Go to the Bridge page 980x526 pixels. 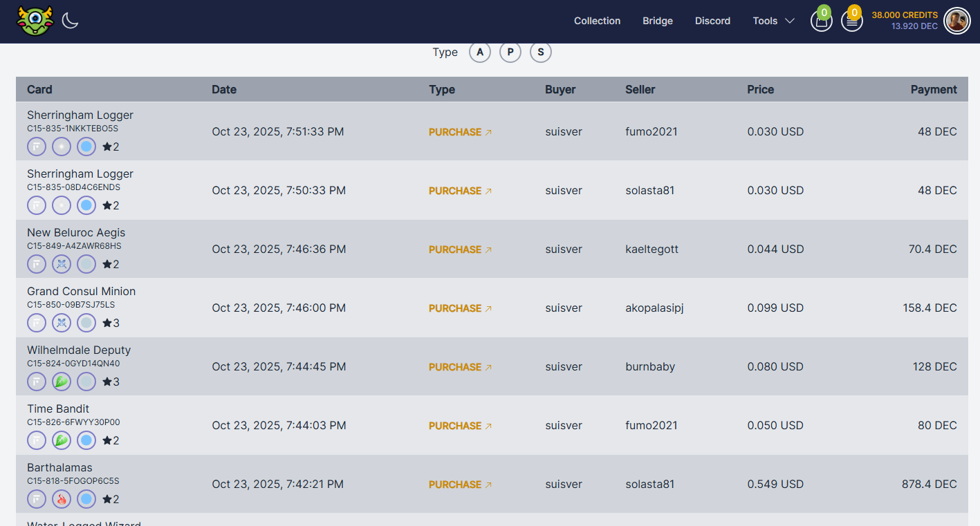tap(658, 21)
